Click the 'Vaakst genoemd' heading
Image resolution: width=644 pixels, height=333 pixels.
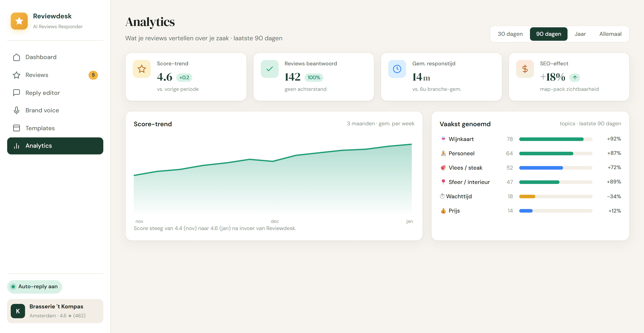click(465, 124)
